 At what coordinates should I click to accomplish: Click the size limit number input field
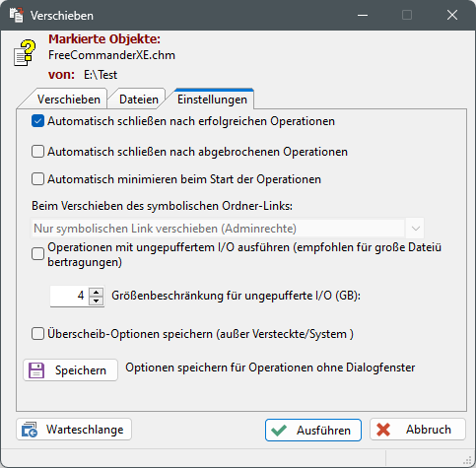(69, 296)
